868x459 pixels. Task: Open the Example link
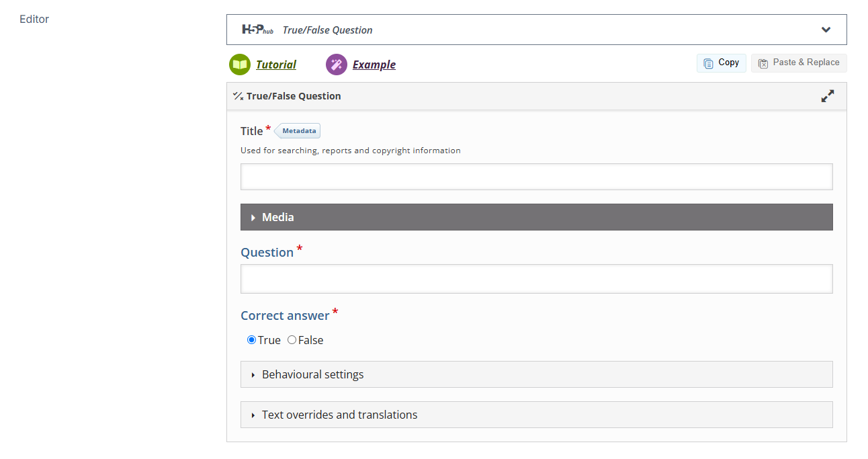tap(374, 65)
